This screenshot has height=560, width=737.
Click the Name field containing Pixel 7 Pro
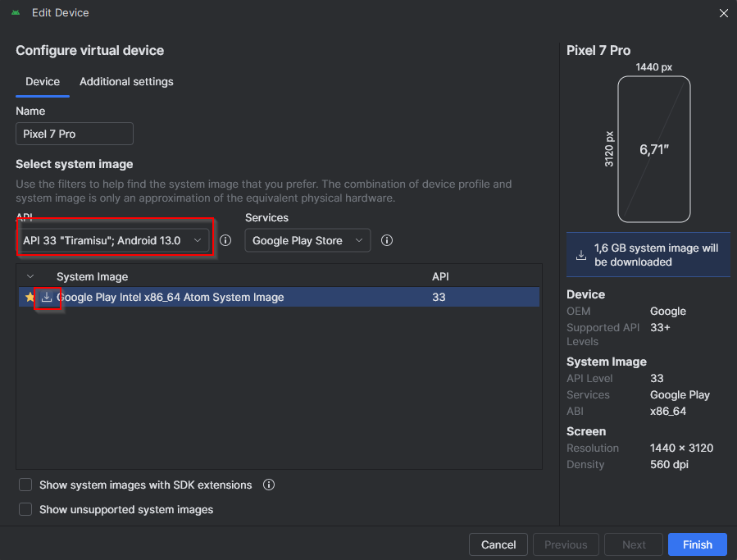pyautogui.click(x=75, y=134)
